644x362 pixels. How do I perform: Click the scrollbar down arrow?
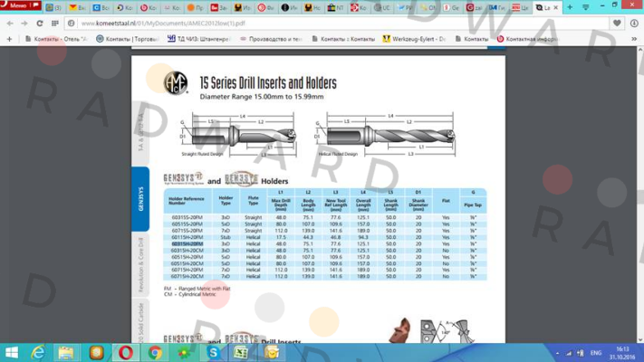point(639,340)
